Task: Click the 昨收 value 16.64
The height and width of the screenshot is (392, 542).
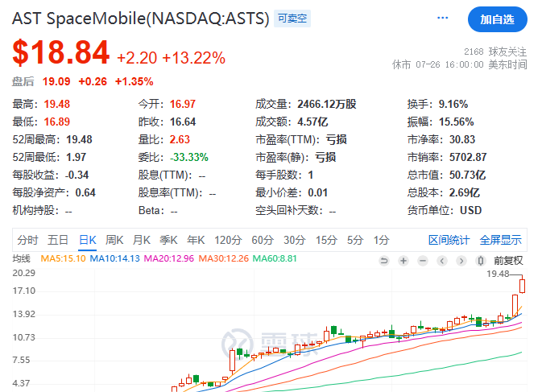Action: pos(183,122)
